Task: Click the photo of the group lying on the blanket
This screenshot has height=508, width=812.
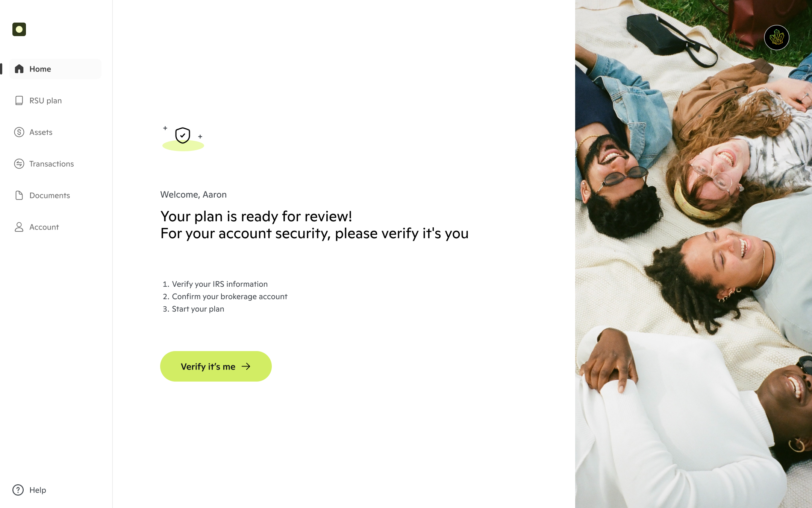Action: point(694,254)
